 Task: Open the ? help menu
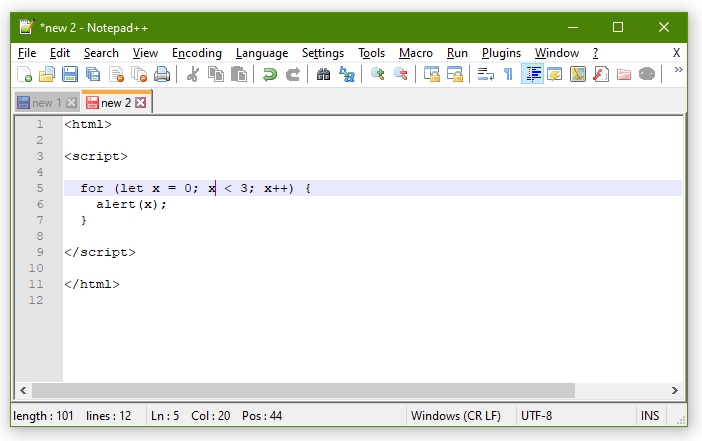[x=595, y=53]
